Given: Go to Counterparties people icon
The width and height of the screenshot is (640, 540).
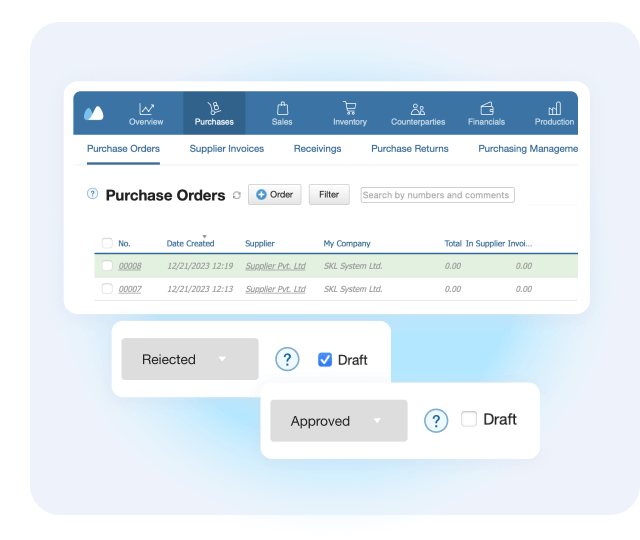Looking at the screenshot, I should pos(418,108).
